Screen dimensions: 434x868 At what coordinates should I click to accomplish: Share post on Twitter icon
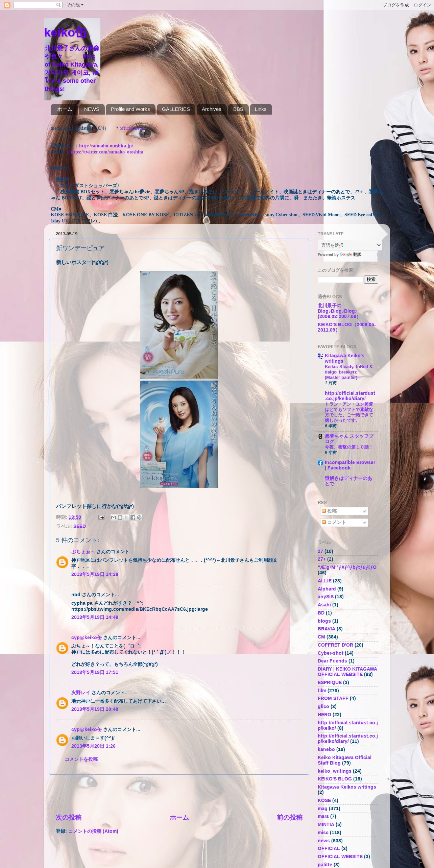click(126, 517)
